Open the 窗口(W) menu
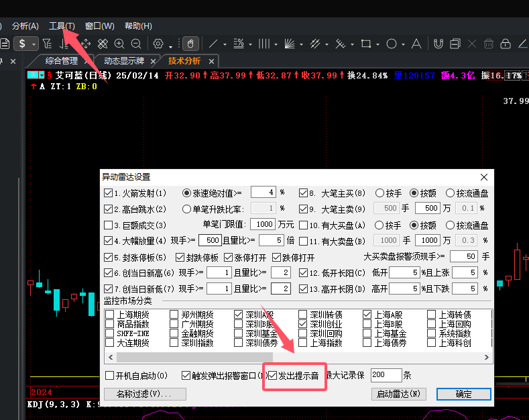Image resolution: width=529 pixels, height=420 pixels. pyautogui.click(x=99, y=26)
